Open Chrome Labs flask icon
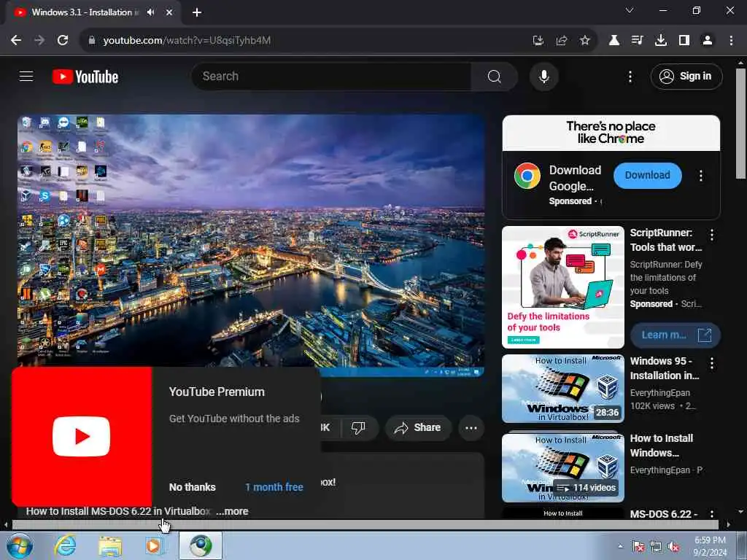Viewport: 747px width, 560px height. tap(614, 41)
